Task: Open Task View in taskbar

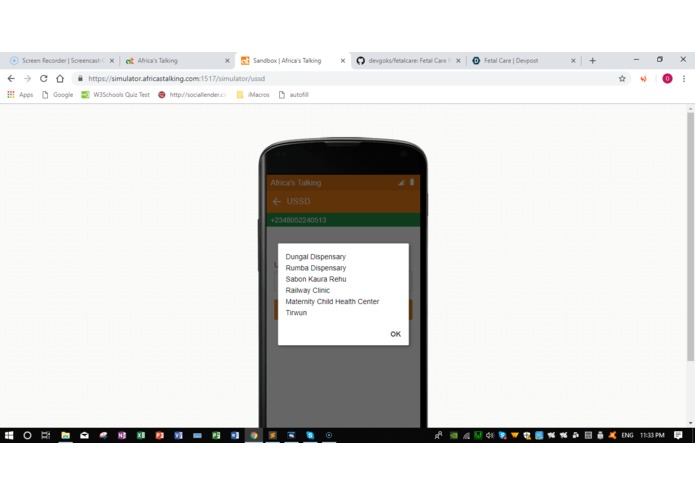Action: [46, 436]
